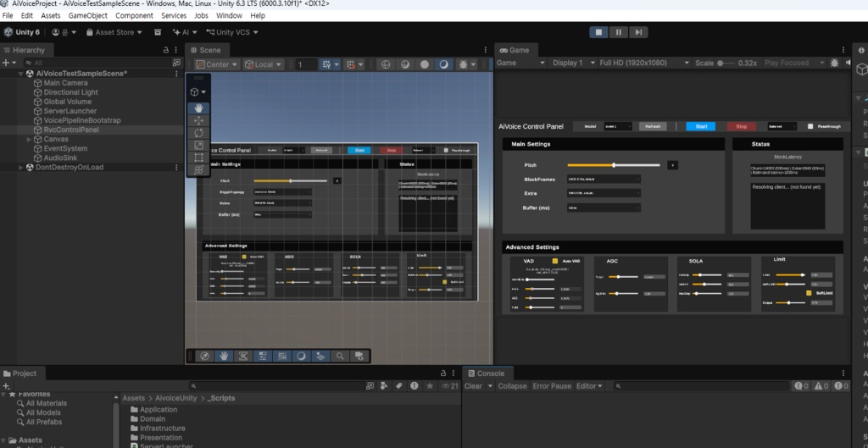Toggle Console warning message filter
The image size is (868, 448).
[x=821, y=386]
